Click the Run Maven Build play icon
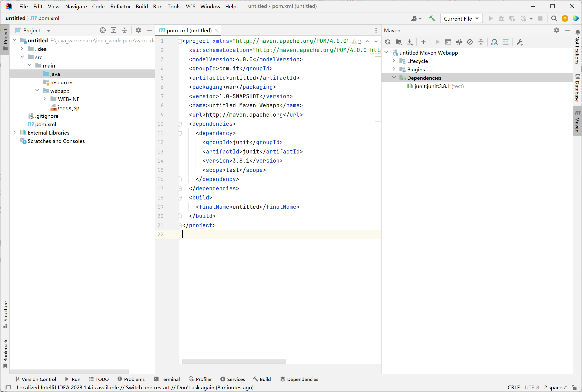Viewport: 582px width, 392px height. [x=437, y=42]
